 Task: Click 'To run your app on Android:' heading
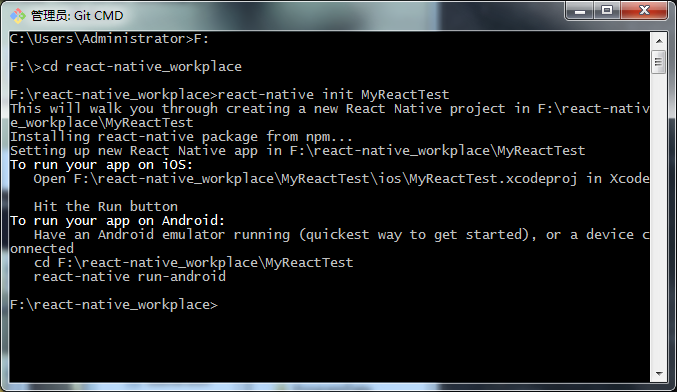[117, 221]
